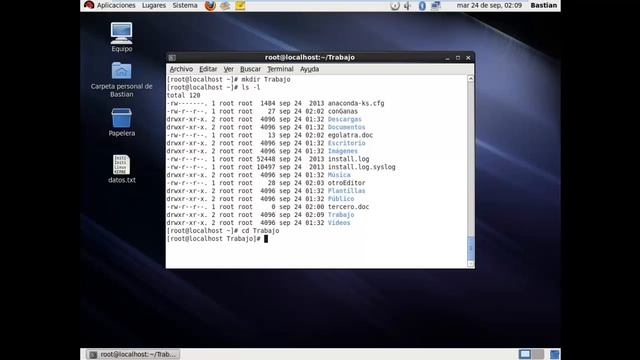Click the Plantillas directory name

pos(347,191)
